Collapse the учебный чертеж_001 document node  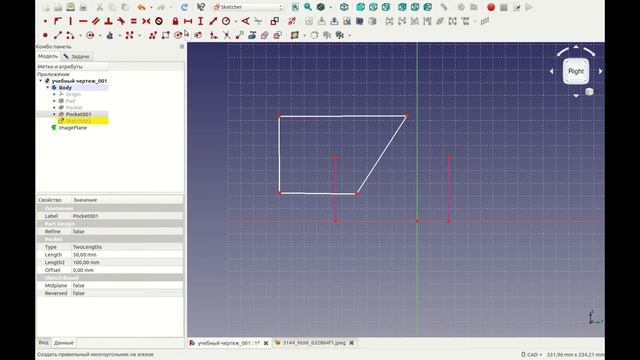click(x=41, y=81)
